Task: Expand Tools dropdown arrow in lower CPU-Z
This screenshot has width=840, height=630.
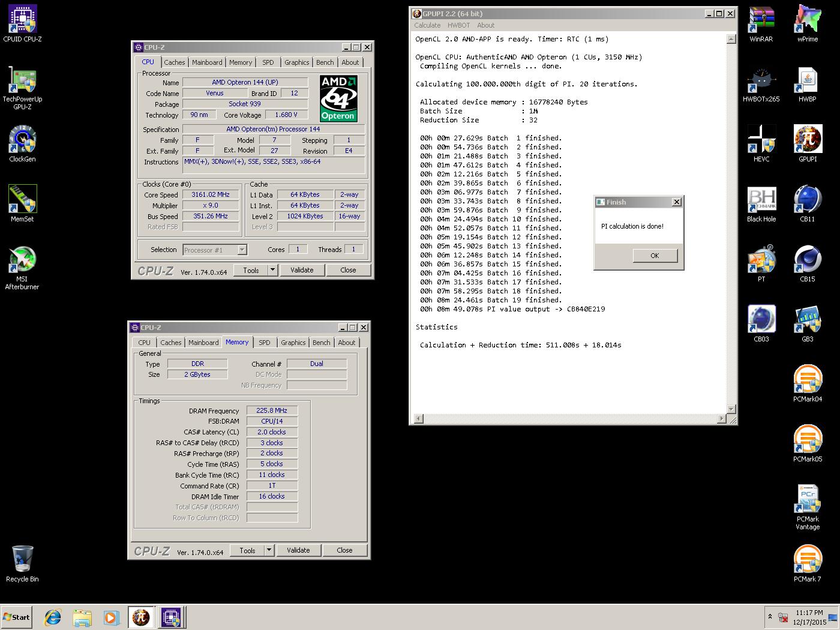Action: pos(269,550)
